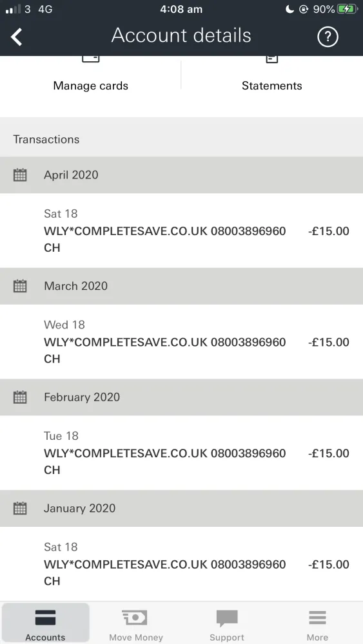This screenshot has width=363, height=644.
Task: Open the Sat 18 January COMPLETESAVE transaction
Action: (181, 564)
